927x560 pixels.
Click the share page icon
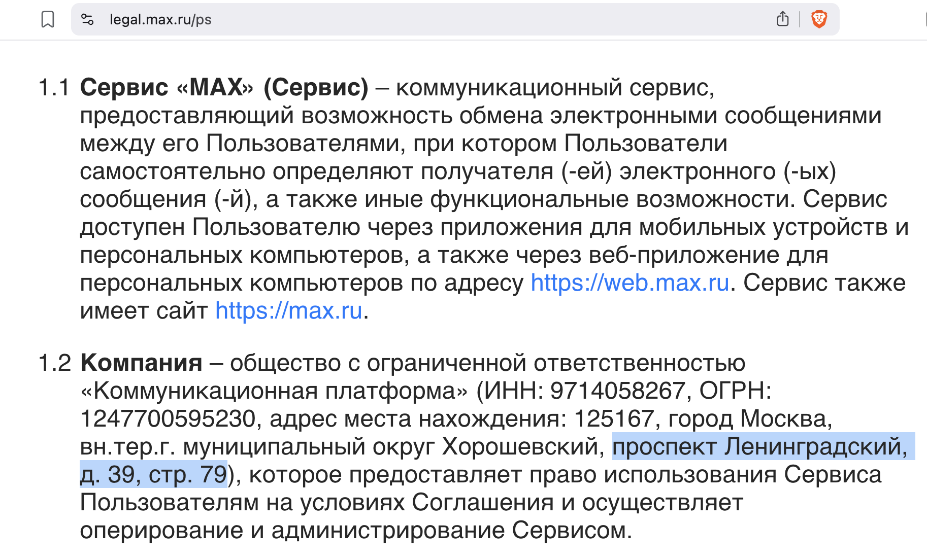(x=782, y=19)
